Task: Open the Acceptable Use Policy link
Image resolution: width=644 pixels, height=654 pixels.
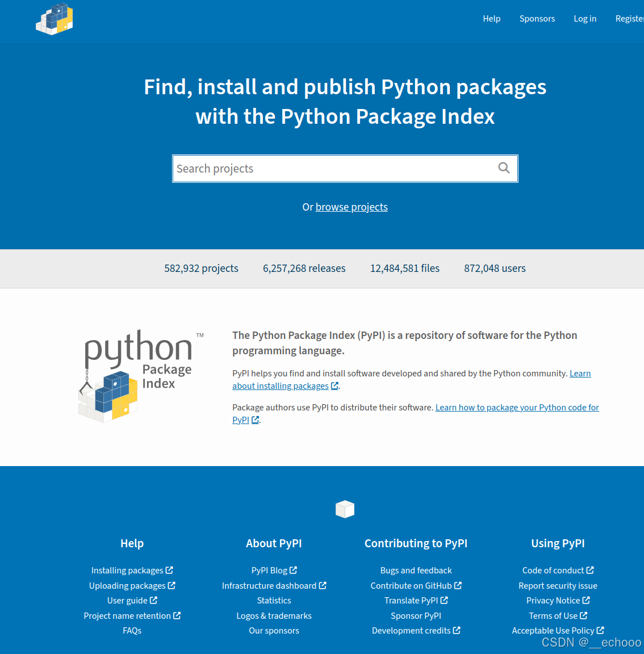Action: (553, 631)
